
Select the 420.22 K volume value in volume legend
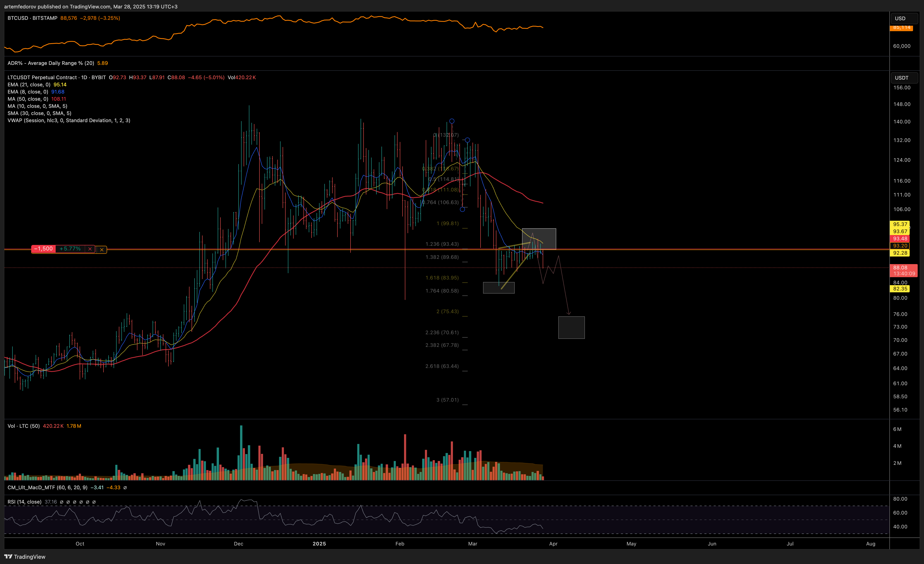53,426
